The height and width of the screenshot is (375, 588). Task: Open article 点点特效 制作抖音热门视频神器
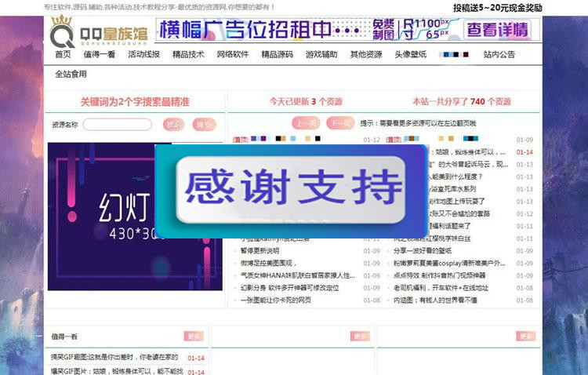pos(440,275)
